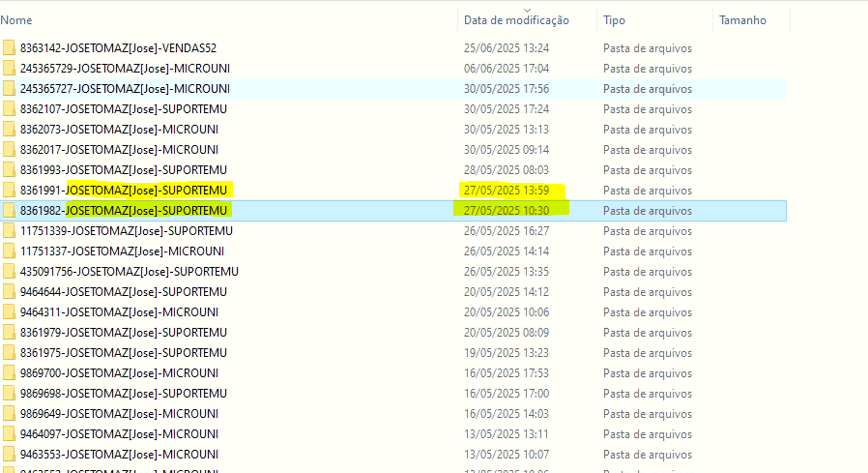The width and height of the screenshot is (868, 473).
Task: Select folder name 9464097-JOSETOMAZ[Jose]-MICROUNI
Action: pyautogui.click(x=119, y=434)
